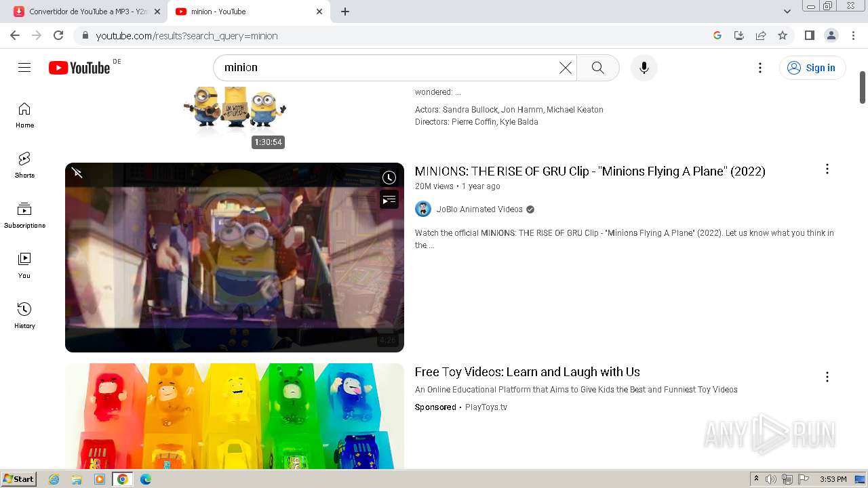The image size is (868, 488).
Task: Click JoBlo Animated Videos channel avatar
Action: [x=423, y=209]
